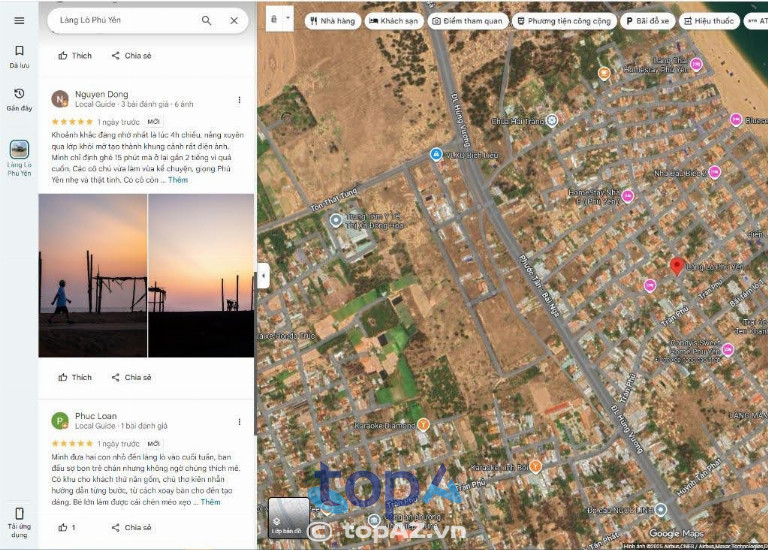This screenshot has height=550, width=768.
Task: Select the Khách sạn filter chip
Action: coord(393,20)
